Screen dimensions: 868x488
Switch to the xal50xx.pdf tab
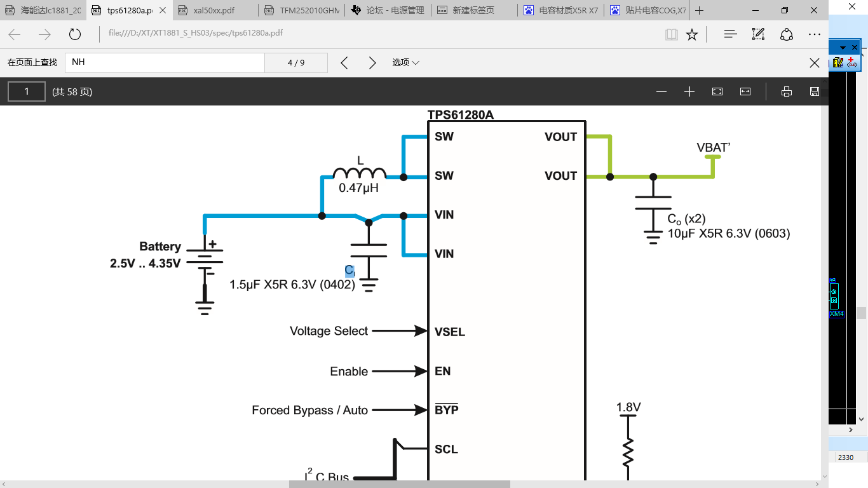[x=216, y=10]
